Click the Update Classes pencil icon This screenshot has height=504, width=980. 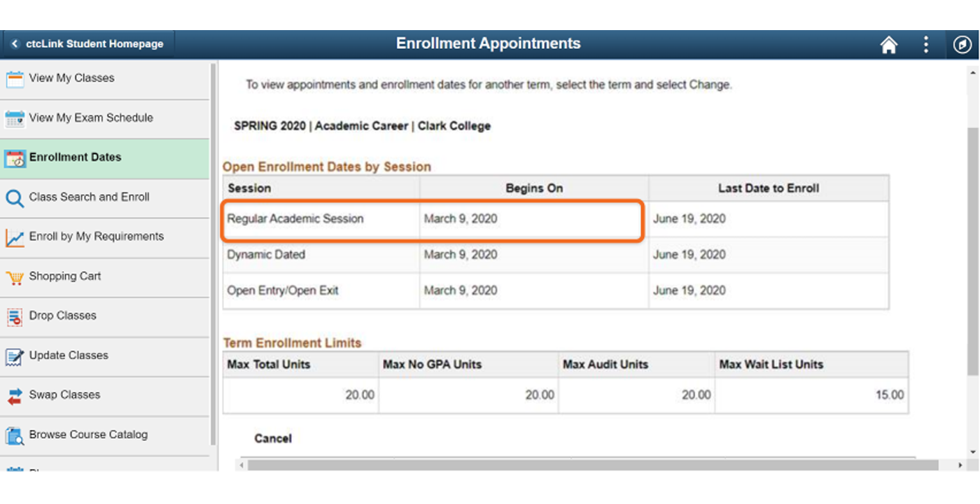15,357
